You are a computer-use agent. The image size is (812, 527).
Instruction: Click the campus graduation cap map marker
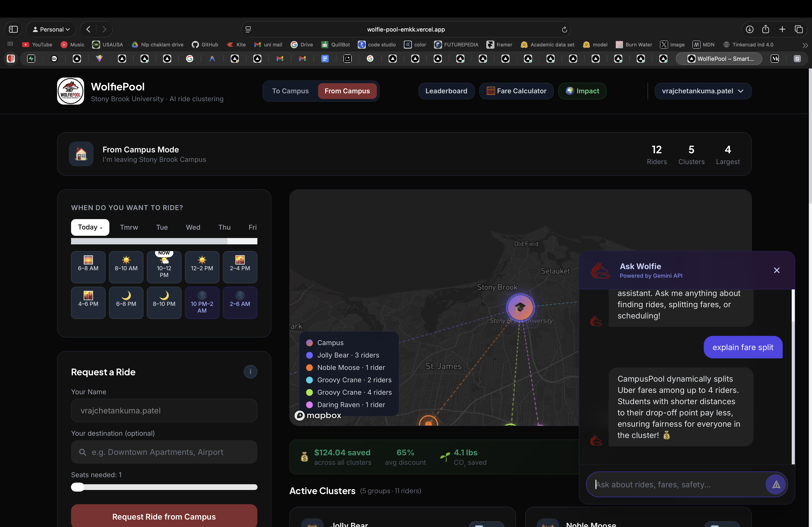point(520,307)
